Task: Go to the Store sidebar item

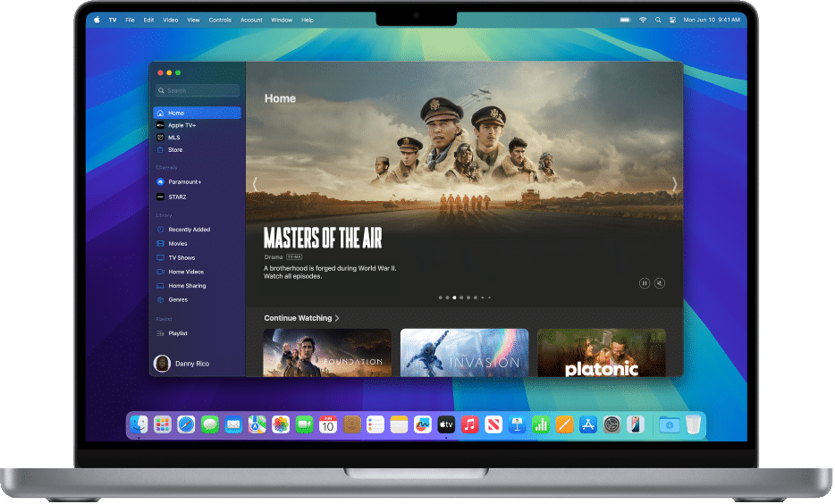Action: (x=197, y=149)
